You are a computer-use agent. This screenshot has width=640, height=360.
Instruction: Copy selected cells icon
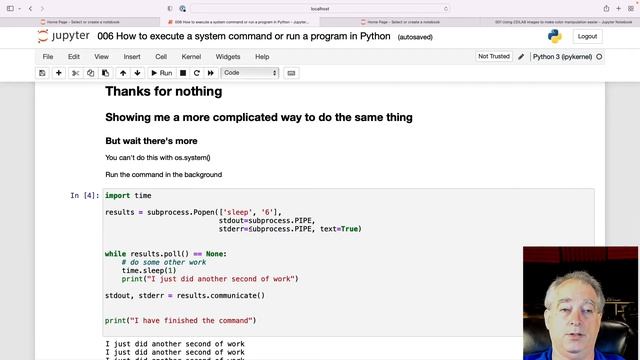90,73
